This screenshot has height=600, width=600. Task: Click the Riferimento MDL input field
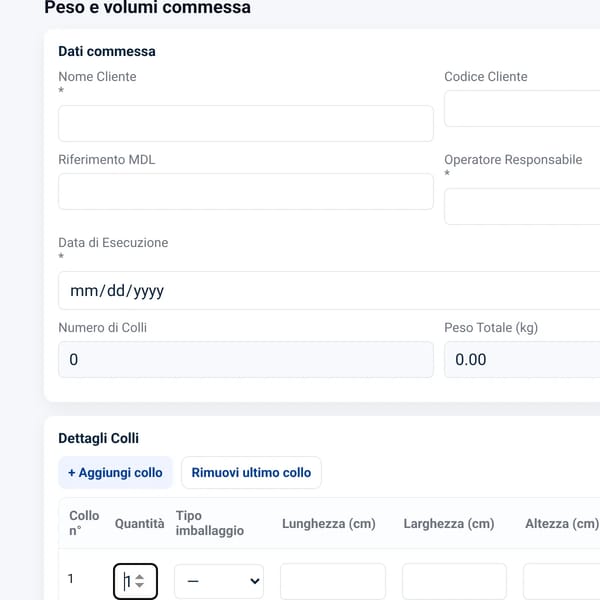(246, 191)
